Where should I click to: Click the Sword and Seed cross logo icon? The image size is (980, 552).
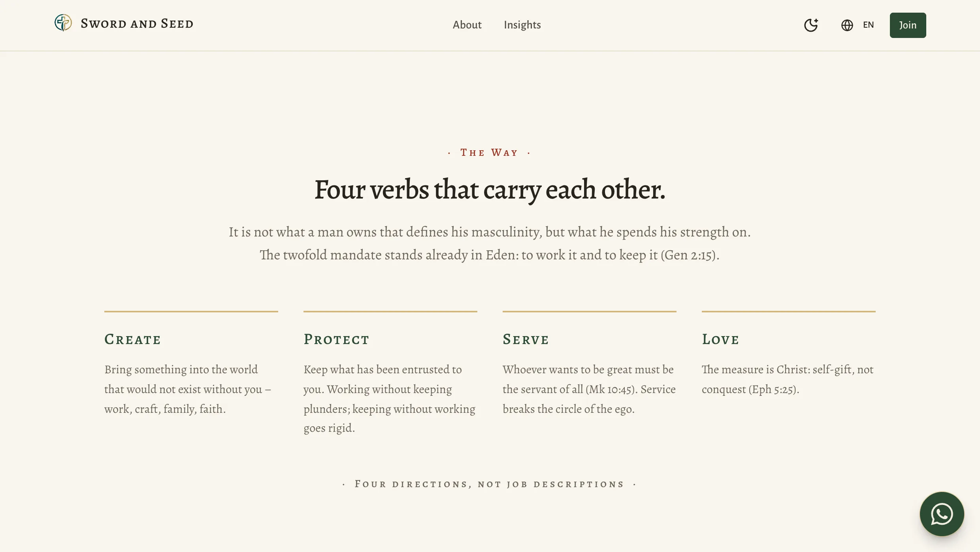click(63, 23)
